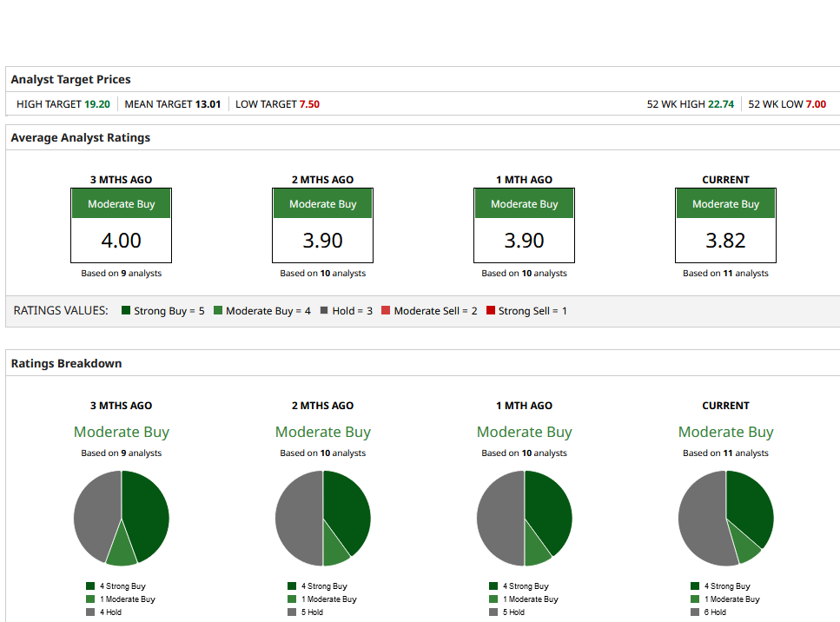The image size is (840, 622).
Task: Toggle the Based on 11 analysts label
Action: point(725,453)
